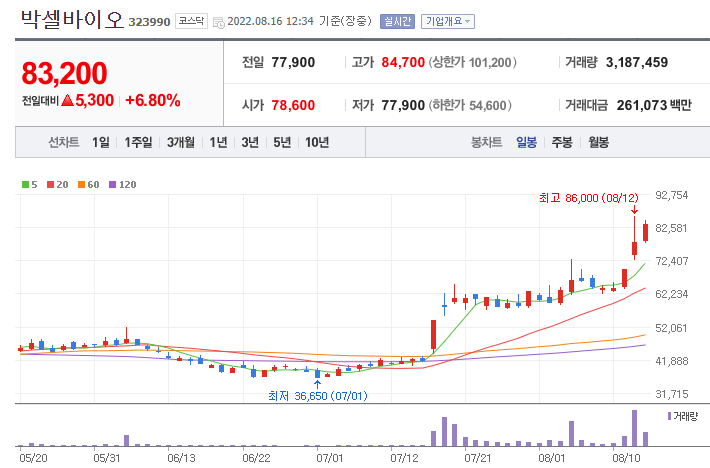The width and height of the screenshot is (710, 468).
Task: Click the 07/12 x-axis date label
Action: (x=404, y=458)
